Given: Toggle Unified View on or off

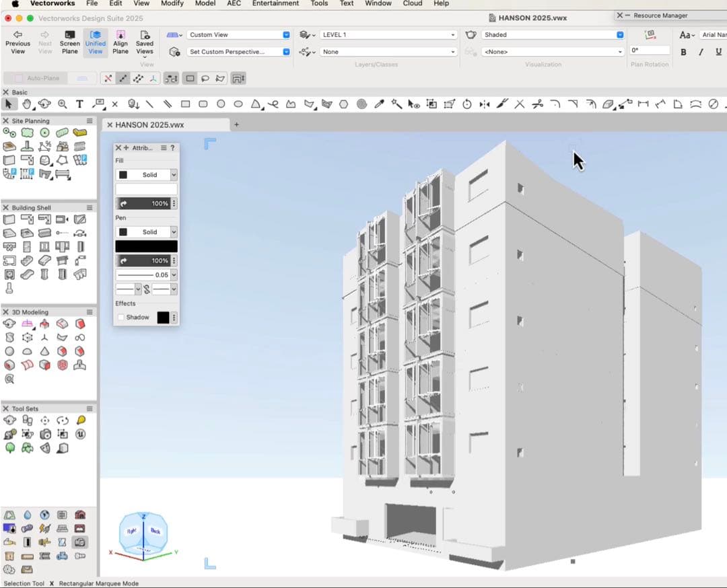Looking at the screenshot, I should coord(95,42).
